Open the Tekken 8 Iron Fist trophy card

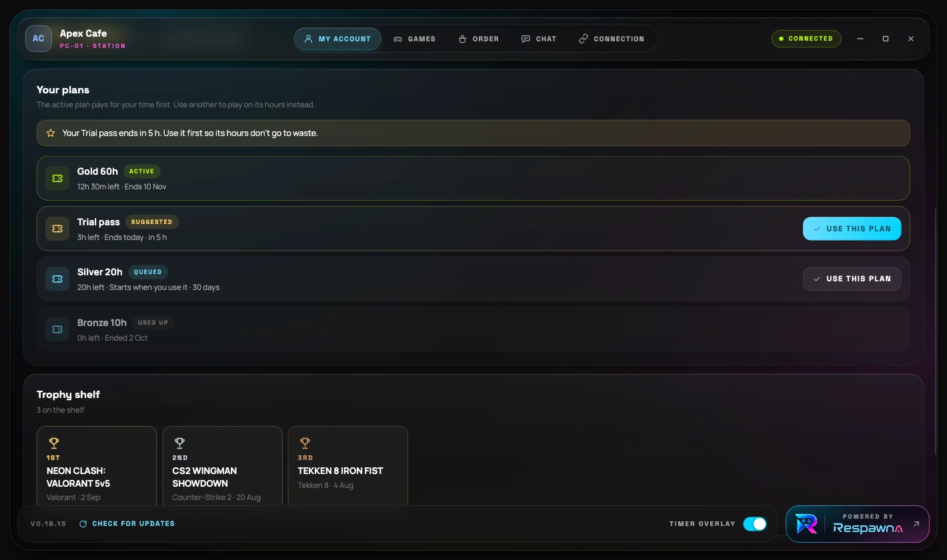coord(347,467)
